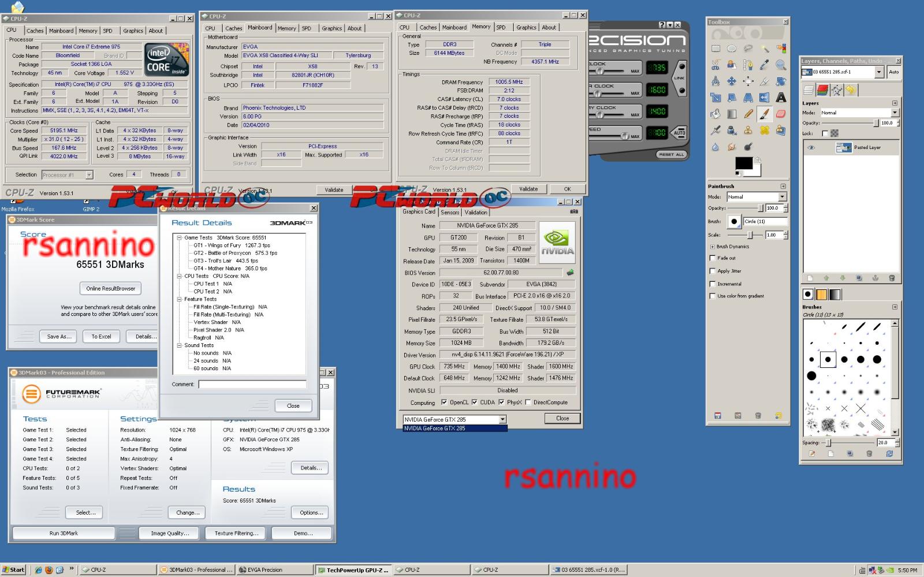The image size is (924, 577).
Task: Expand the Brush Dynamics section
Action: pos(712,247)
